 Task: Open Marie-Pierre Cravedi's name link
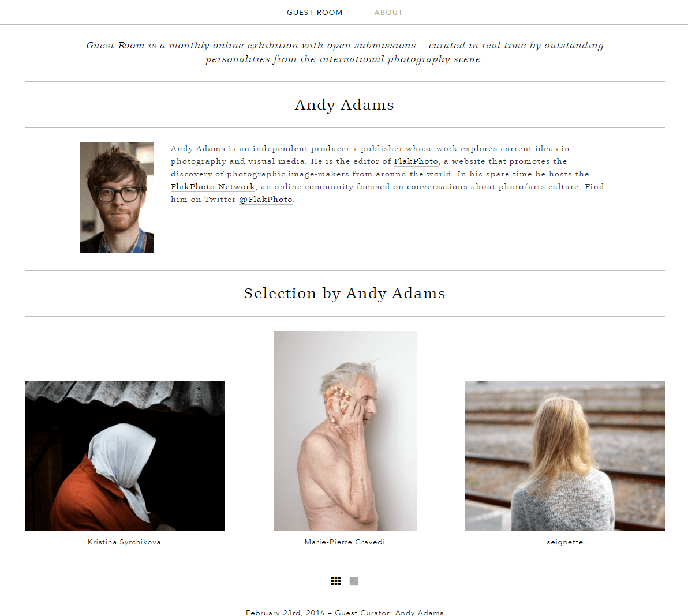coord(345,542)
